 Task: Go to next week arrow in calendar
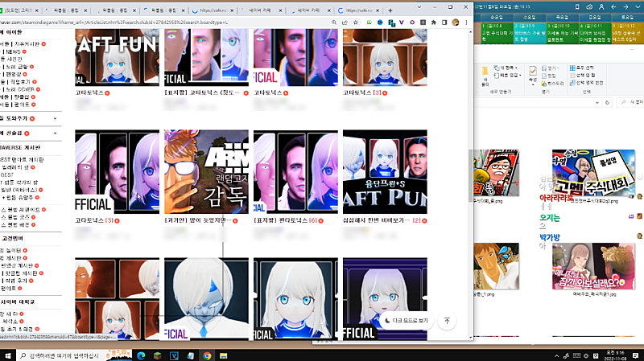click(x=625, y=7)
